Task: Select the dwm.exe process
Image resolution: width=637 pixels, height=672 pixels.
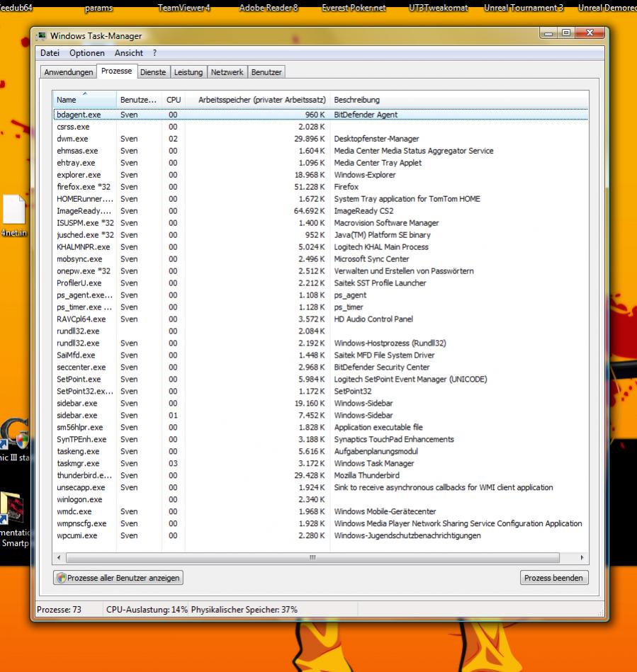Action: 320,138
